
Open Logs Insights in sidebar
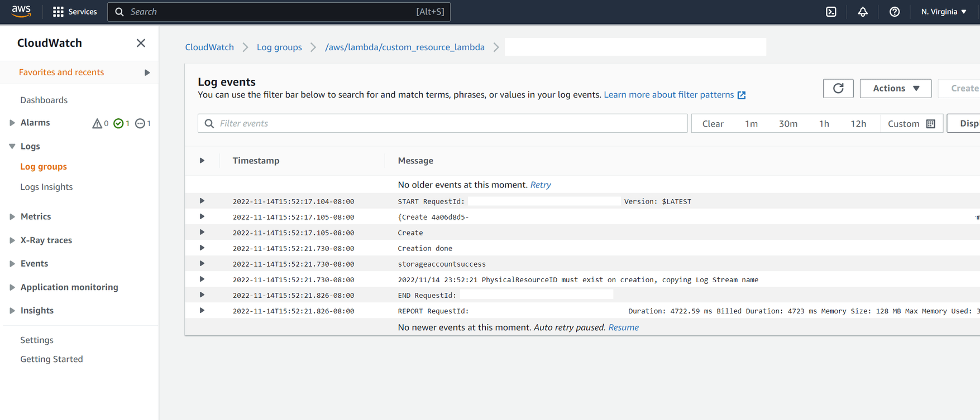(x=46, y=187)
